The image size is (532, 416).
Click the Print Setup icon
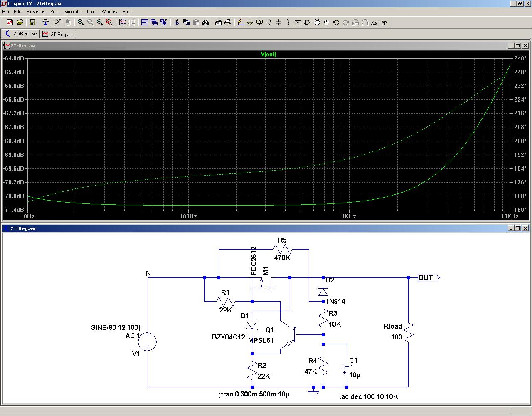coord(218,22)
